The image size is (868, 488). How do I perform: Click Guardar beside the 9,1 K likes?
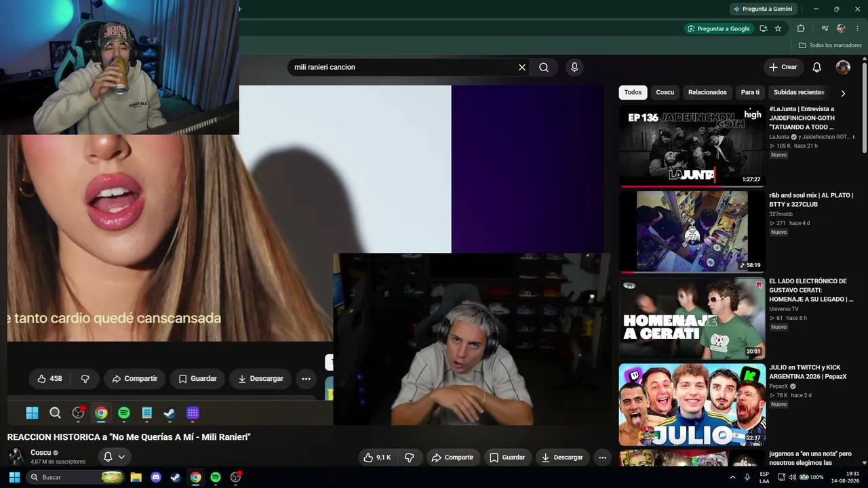pos(507,457)
